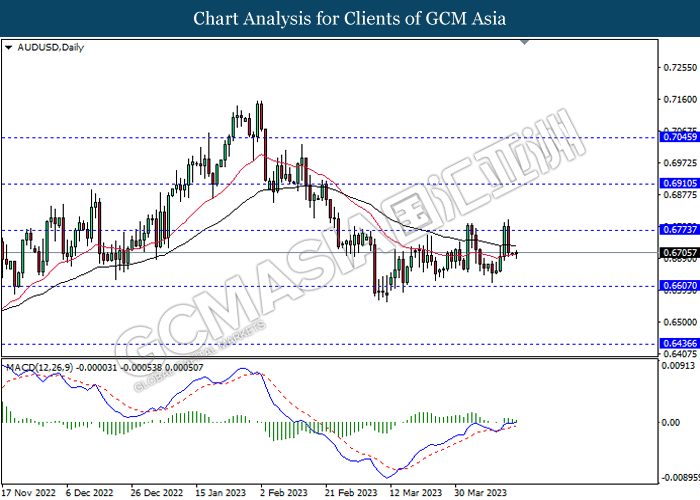Select the 0.69105 price level label
Screen dimensions: 700x500
point(680,183)
